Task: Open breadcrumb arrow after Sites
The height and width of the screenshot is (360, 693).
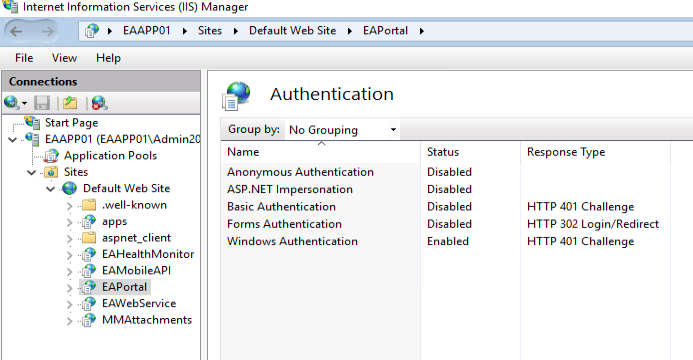Action: click(x=236, y=31)
